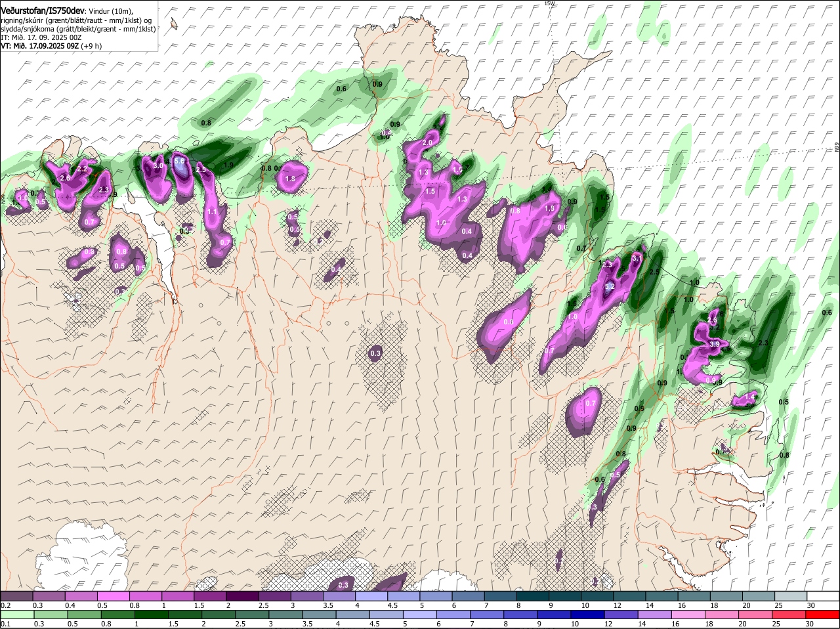Select the 'VT: Mið. 17.09.2025 09Z (+9 h)' line
The height and width of the screenshot is (629, 840).
tap(51, 47)
